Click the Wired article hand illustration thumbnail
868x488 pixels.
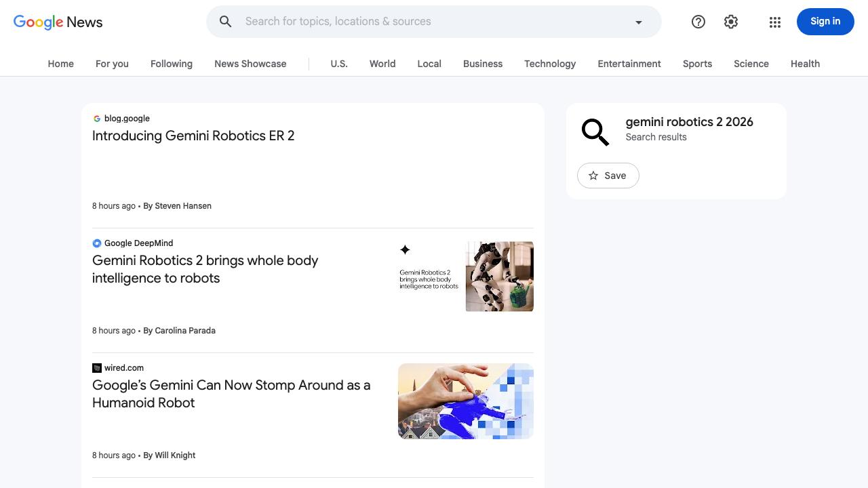pyautogui.click(x=466, y=401)
